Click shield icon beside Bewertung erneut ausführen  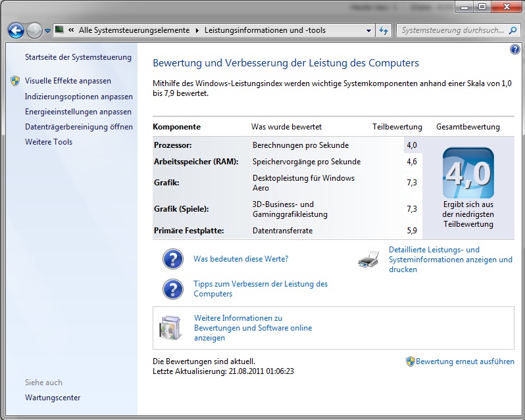click(x=410, y=362)
